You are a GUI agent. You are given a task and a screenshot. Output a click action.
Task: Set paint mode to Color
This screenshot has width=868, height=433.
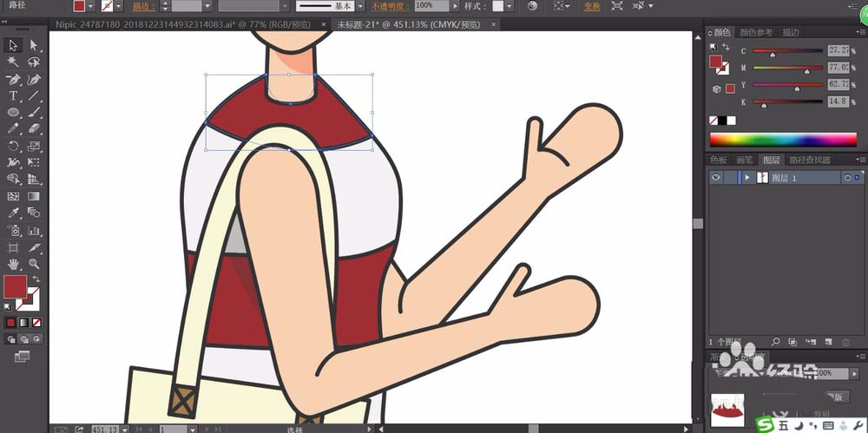click(10, 322)
